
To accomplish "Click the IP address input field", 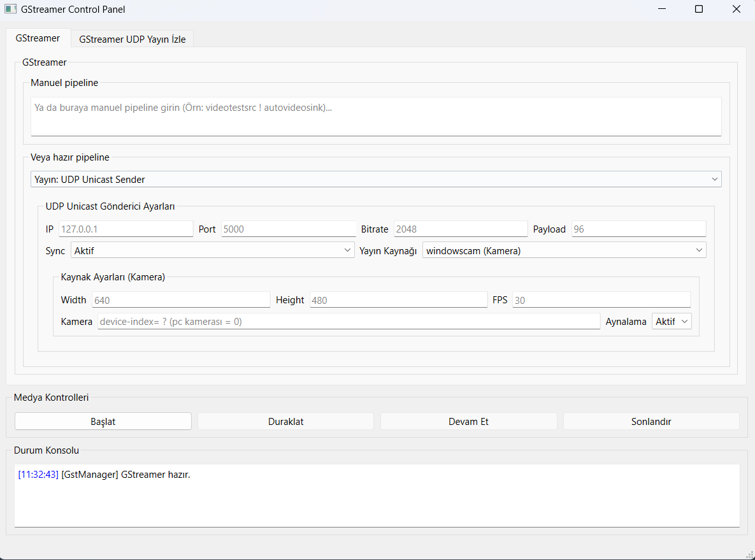I will [x=126, y=229].
